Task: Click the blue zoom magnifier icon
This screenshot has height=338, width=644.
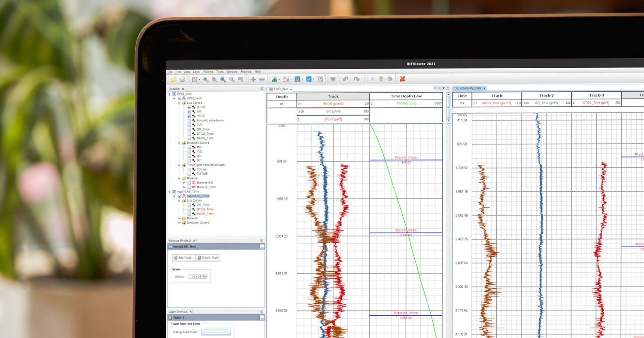Action: point(223,79)
